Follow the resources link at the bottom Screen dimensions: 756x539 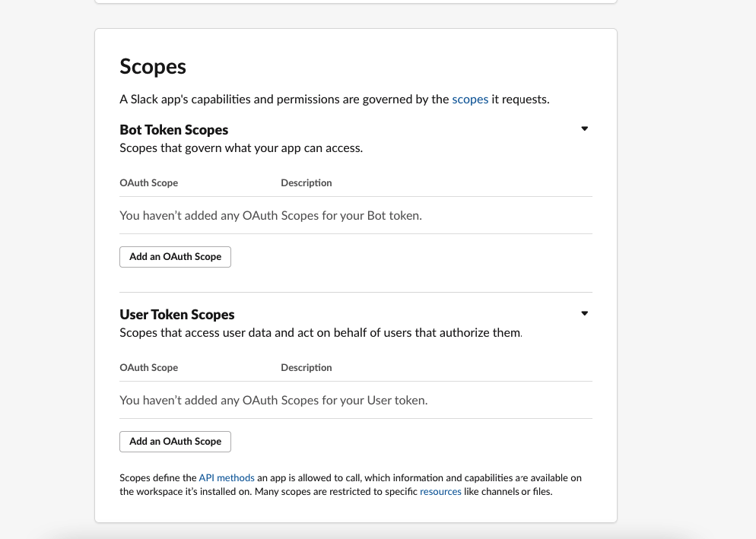[440, 491]
